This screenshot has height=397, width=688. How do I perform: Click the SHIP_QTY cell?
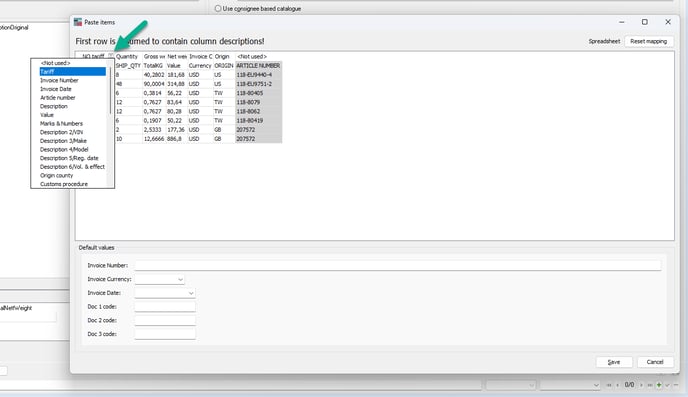(x=128, y=65)
